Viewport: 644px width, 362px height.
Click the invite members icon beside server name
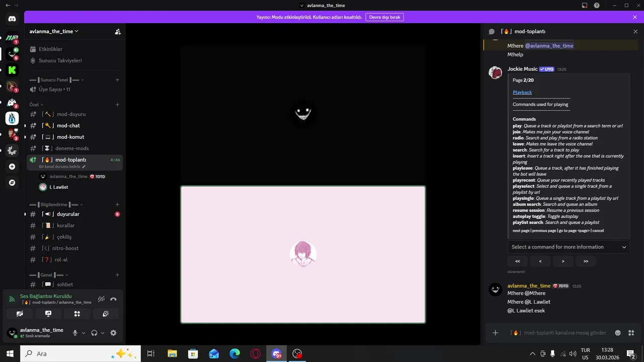click(118, 31)
